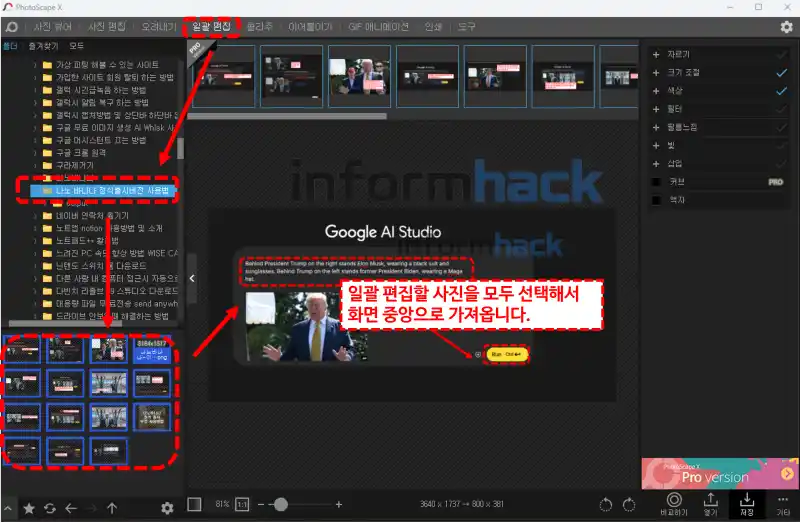Toggle the 자르기 (crop) checkmark
Screen dimensions: 800x522
tap(781, 55)
